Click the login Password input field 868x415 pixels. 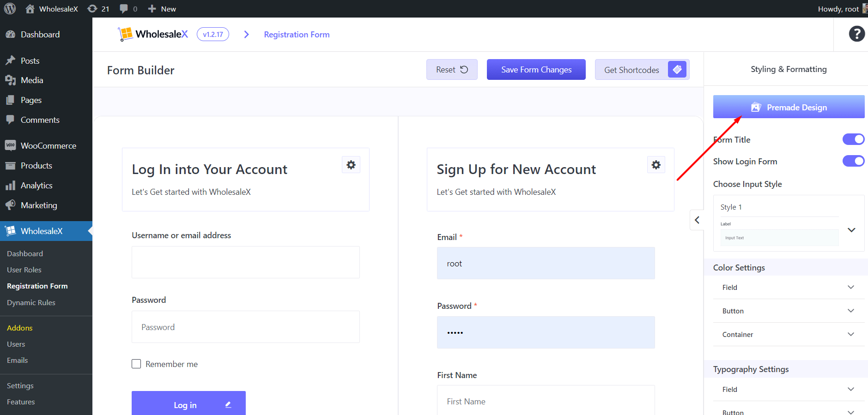[245, 326]
